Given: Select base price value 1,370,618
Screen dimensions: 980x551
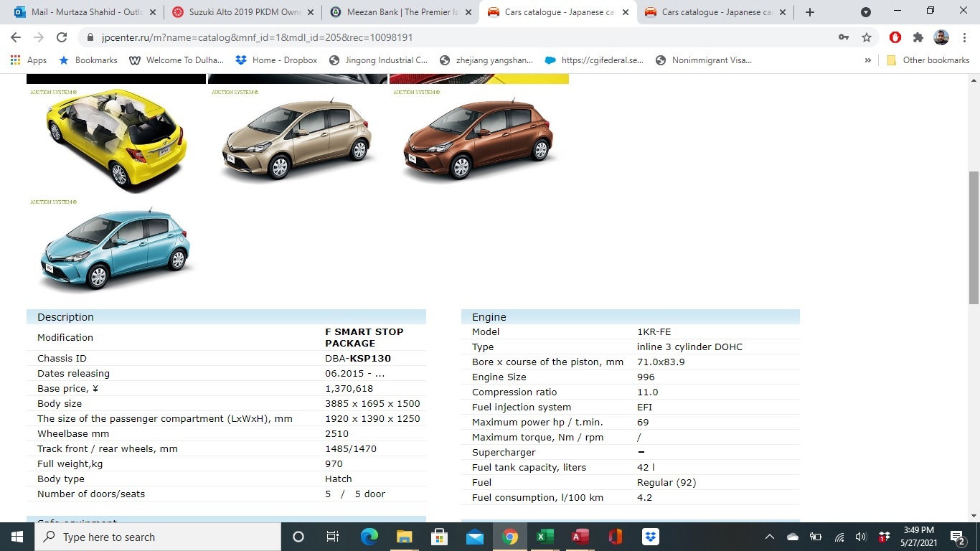Looking at the screenshot, I should pos(349,388).
